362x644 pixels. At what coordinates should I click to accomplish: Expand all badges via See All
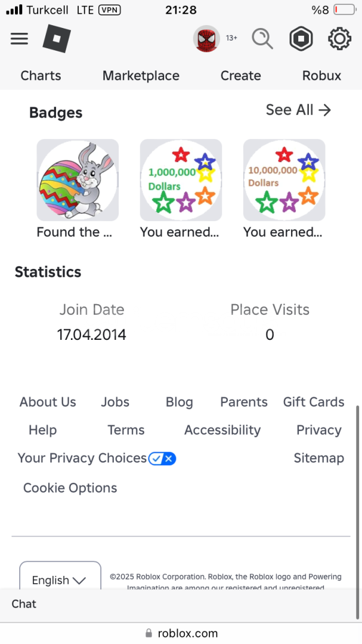[298, 110]
